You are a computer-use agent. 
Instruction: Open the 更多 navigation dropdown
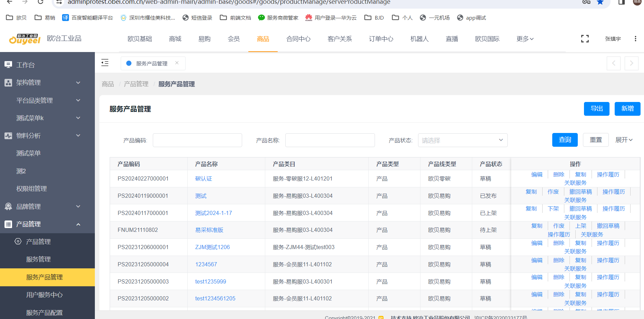click(x=525, y=39)
